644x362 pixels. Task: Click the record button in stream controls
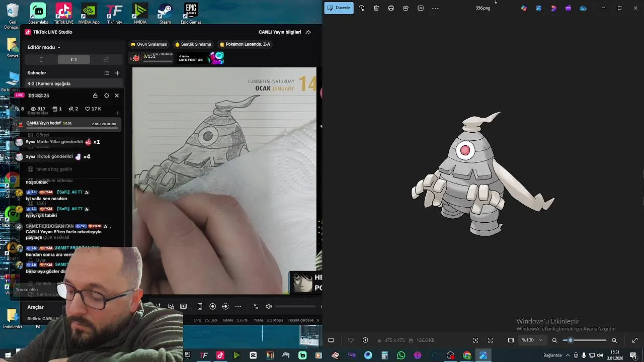pos(213,306)
